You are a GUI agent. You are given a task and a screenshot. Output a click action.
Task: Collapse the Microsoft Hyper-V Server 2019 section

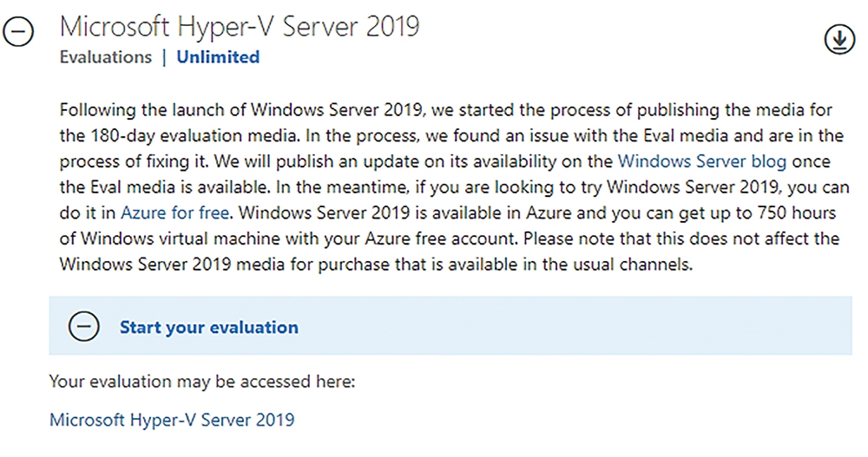(x=18, y=30)
